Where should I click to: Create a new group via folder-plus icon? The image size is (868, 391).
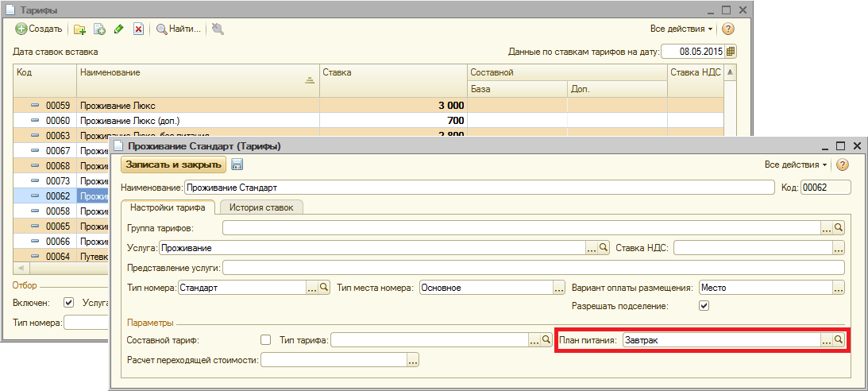point(79,29)
